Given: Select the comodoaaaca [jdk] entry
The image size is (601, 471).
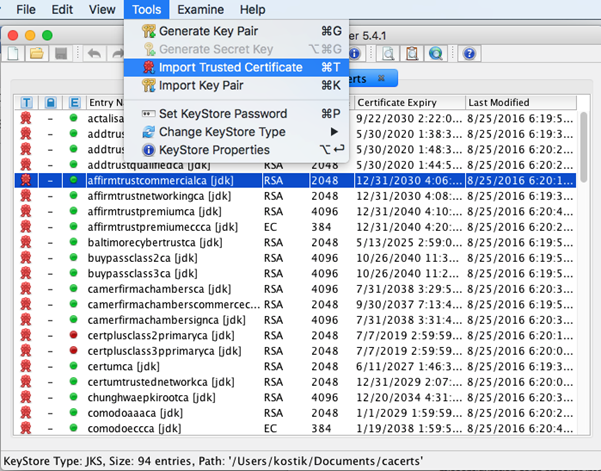Looking at the screenshot, I should [295, 413].
